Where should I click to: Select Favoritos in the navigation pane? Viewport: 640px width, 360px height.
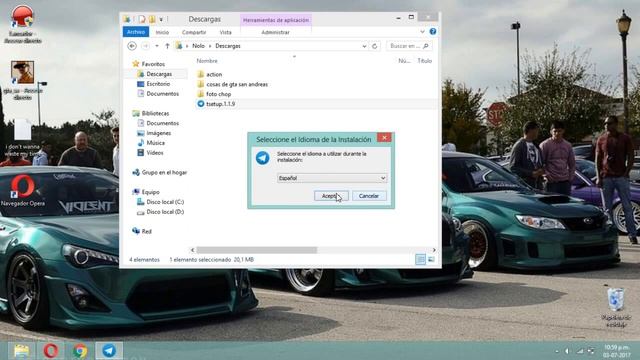[x=153, y=64]
